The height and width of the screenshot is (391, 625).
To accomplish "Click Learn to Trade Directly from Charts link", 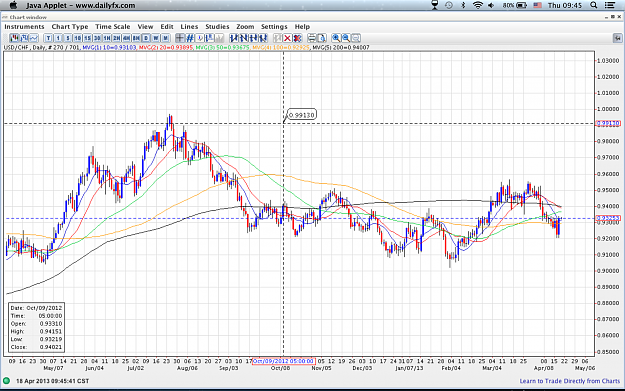I will pos(570,381).
